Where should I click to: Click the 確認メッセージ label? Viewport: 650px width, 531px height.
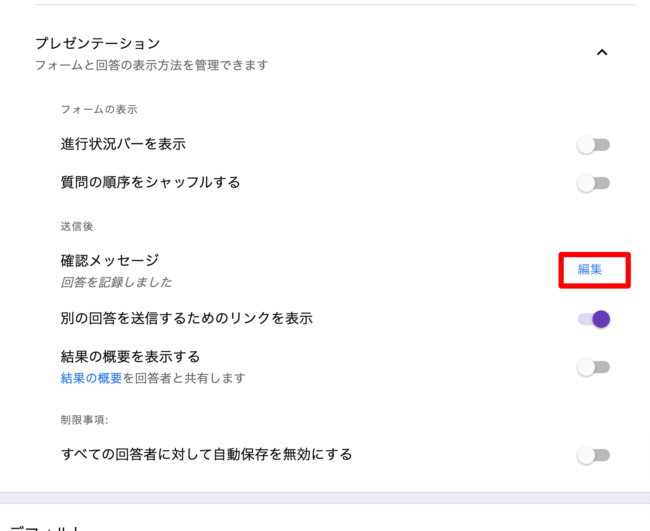(x=110, y=260)
